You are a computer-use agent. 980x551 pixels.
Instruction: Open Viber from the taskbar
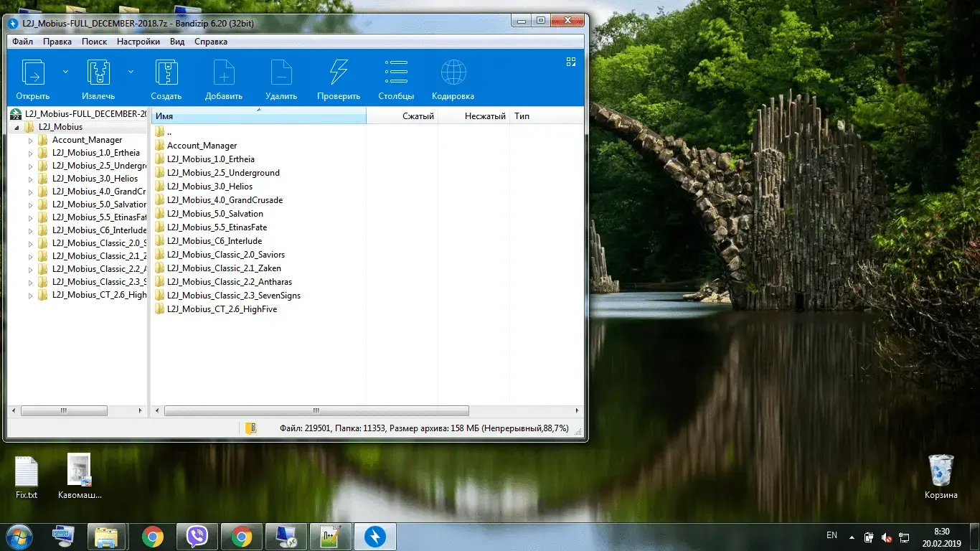pos(197,537)
